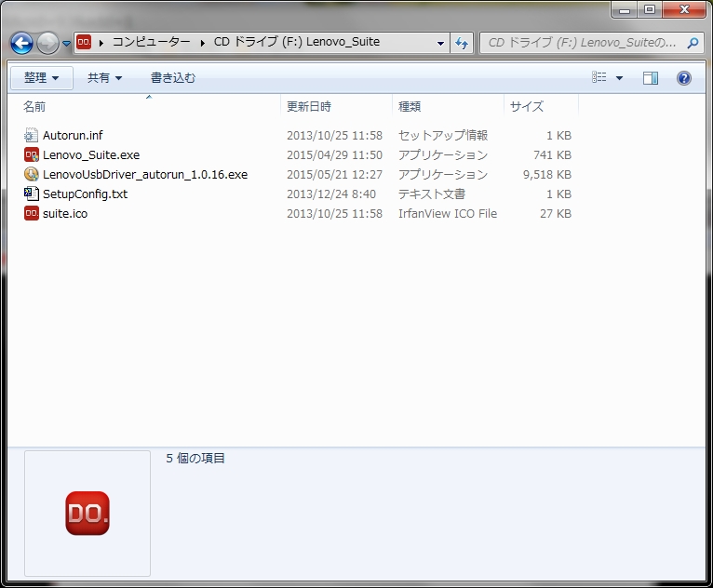This screenshot has width=713, height=588.
Task: Select the suite.ico file name
Action: (x=65, y=214)
